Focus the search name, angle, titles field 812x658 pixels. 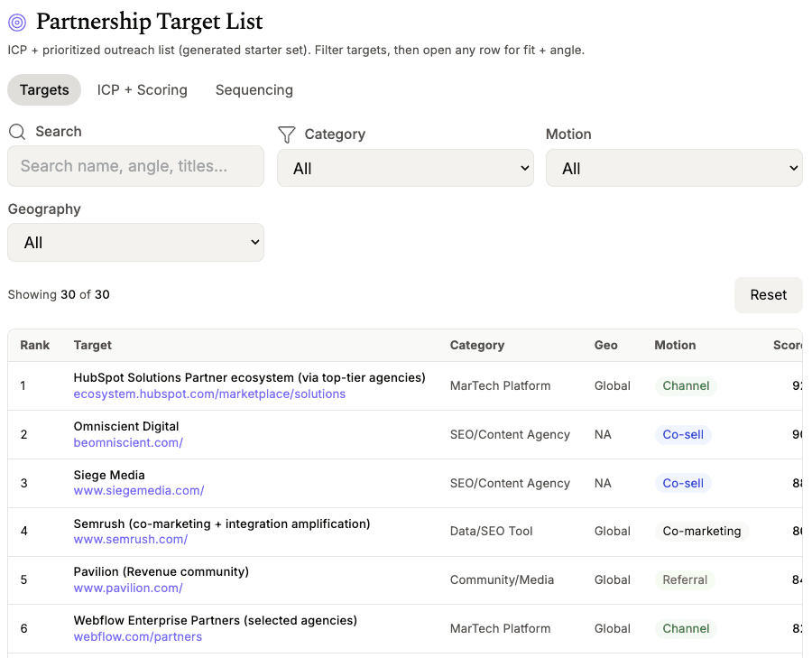coord(135,166)
